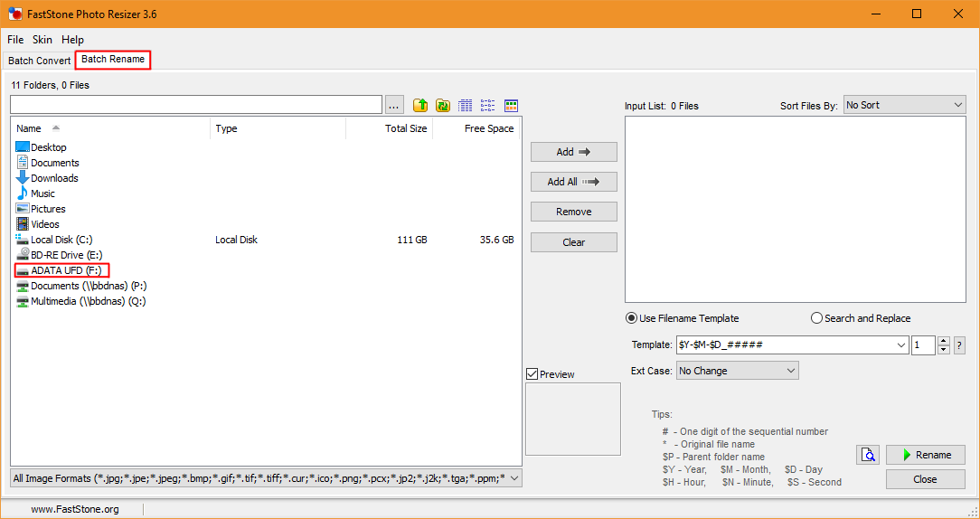Viewport: 980px width, 519px height.
Task: Click the green Rename button
Action: 926,455
